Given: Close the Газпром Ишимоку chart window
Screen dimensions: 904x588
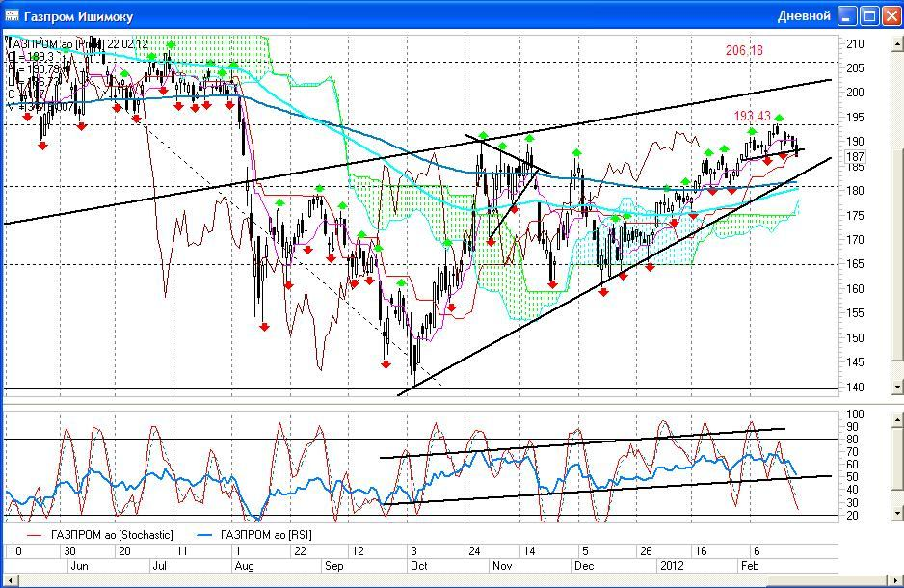Looking at the screenshot, I should click(x=891, y=16).
